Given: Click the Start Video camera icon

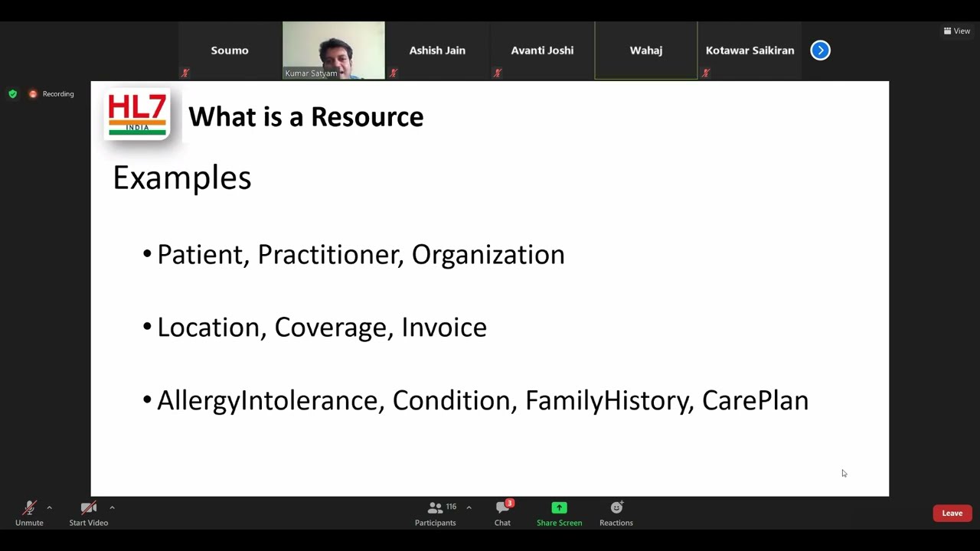Looking at the screenshot, I should [89, 507].
